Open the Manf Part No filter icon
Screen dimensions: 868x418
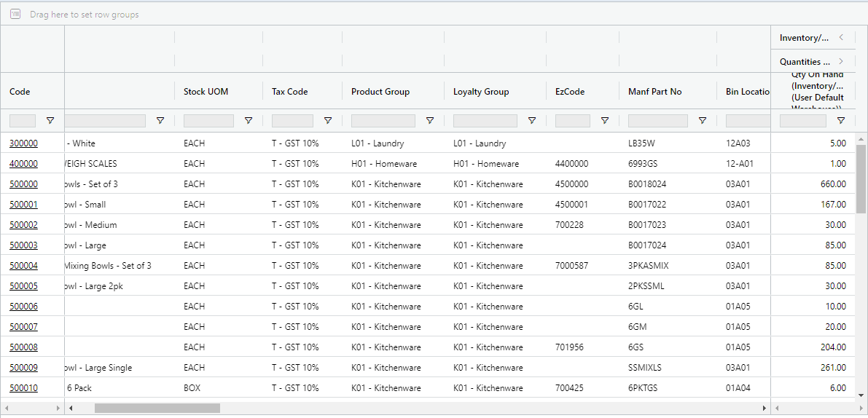pos(703,121)
